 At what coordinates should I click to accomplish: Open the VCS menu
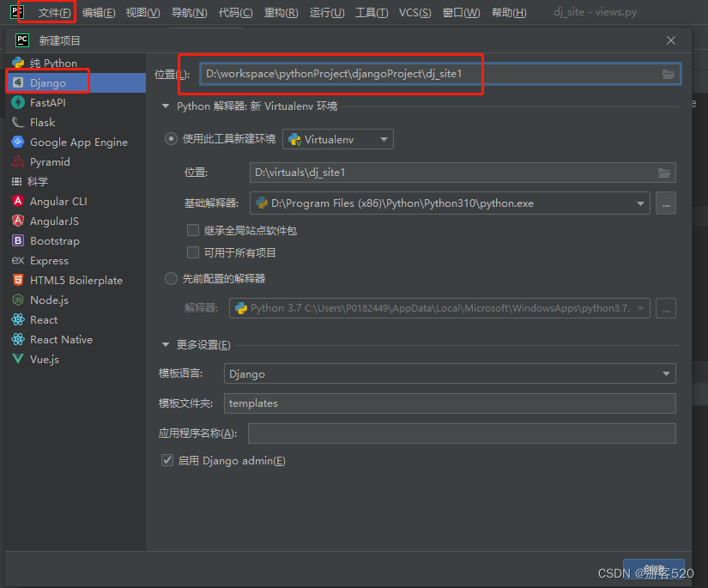click(x=415, y=12)
